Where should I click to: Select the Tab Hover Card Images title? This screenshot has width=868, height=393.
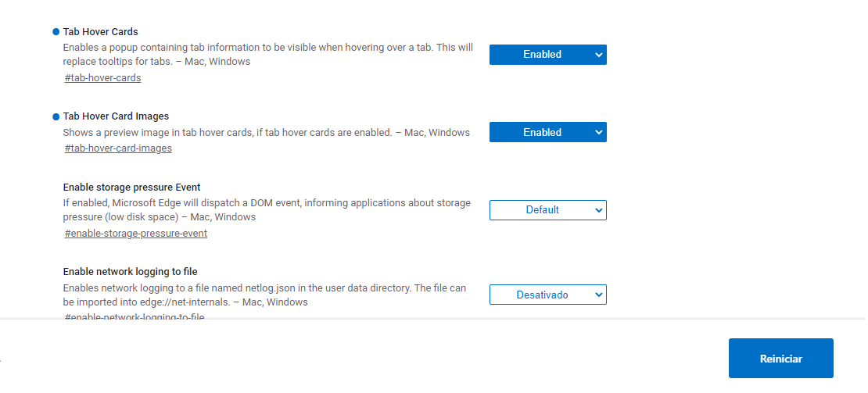(117, 116)
